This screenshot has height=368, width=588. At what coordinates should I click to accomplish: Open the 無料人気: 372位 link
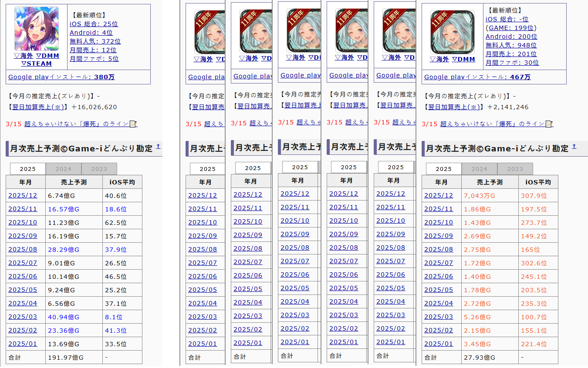click(x=95, y=41)
